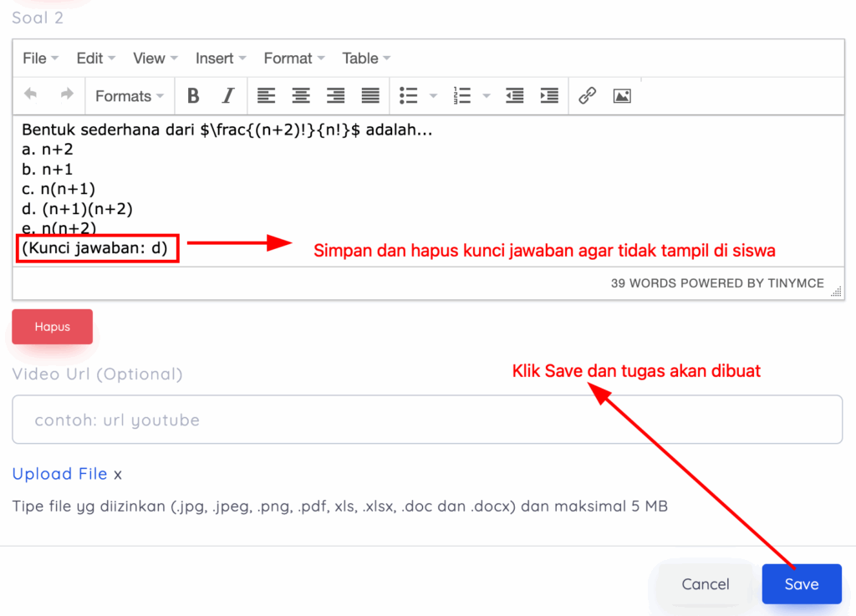Enable the numbered list formatting
This screenshot has height=616, width=856.
pos(461,95)
